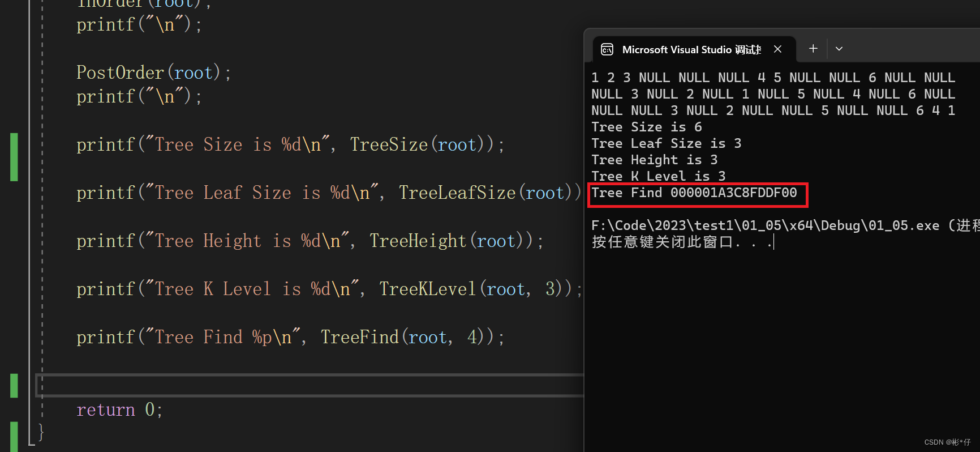The height and width of the screenshot is (452, 980).
Task: Click the TreeHeight(root) printf code line
Action: pos(310,241)
